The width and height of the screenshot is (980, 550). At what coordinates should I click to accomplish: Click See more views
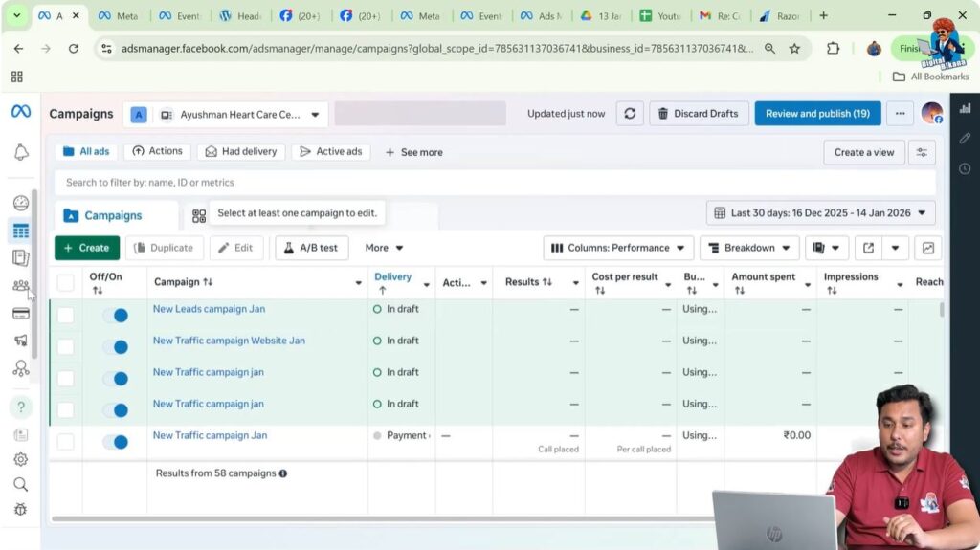tap(413, 152)
